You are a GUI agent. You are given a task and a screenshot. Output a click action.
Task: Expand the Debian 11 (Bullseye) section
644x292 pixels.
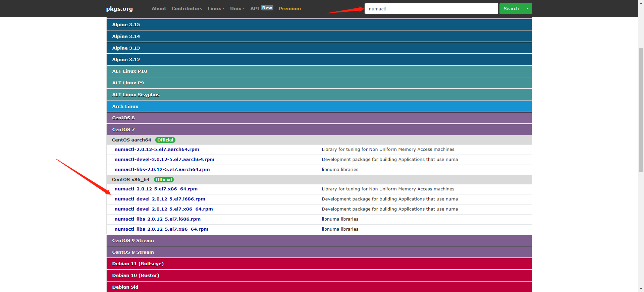[319, 264]
